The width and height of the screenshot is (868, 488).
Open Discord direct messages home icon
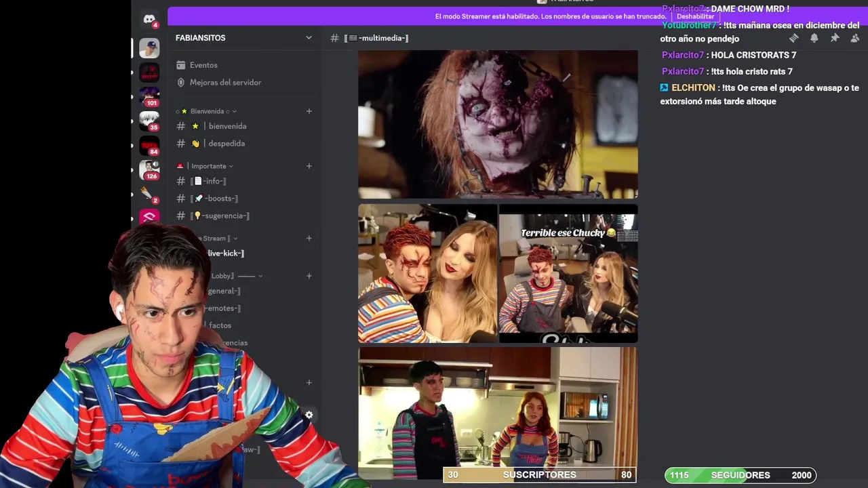click(x=149, y=19)
